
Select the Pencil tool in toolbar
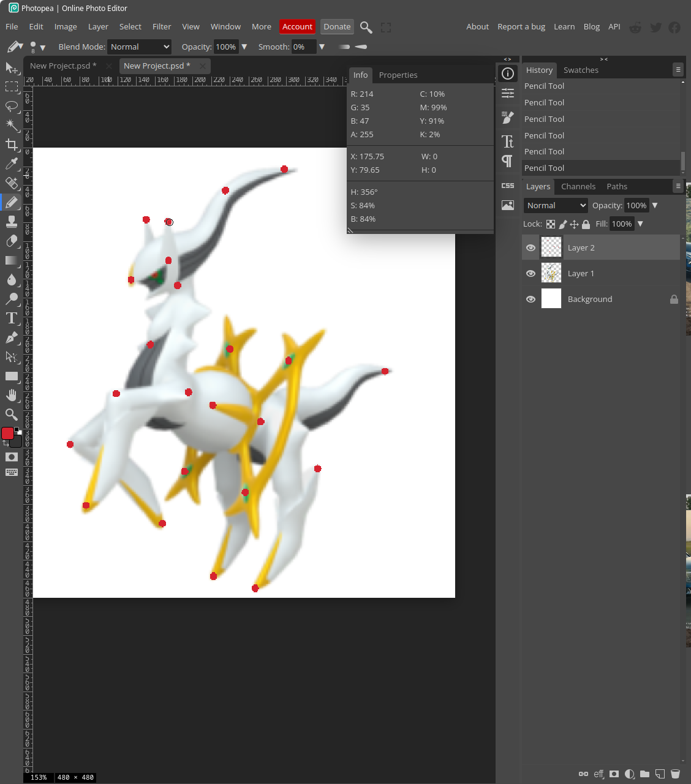[11, 202]
